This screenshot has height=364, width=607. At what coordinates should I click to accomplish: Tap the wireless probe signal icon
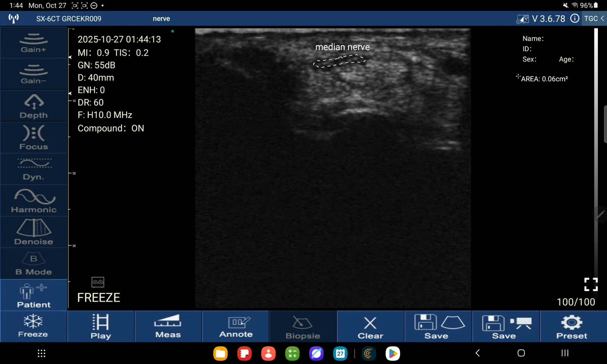coord(14,18)
